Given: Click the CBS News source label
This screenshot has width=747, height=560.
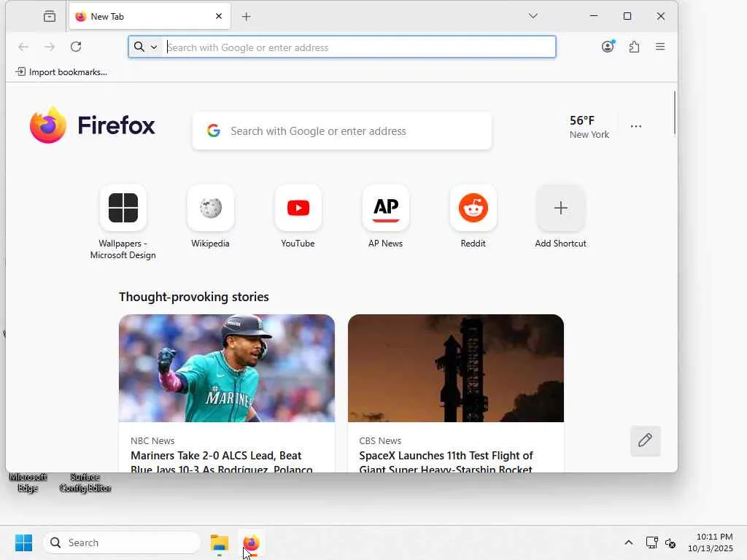Looking at the screenshot, I should coord(380,441).
